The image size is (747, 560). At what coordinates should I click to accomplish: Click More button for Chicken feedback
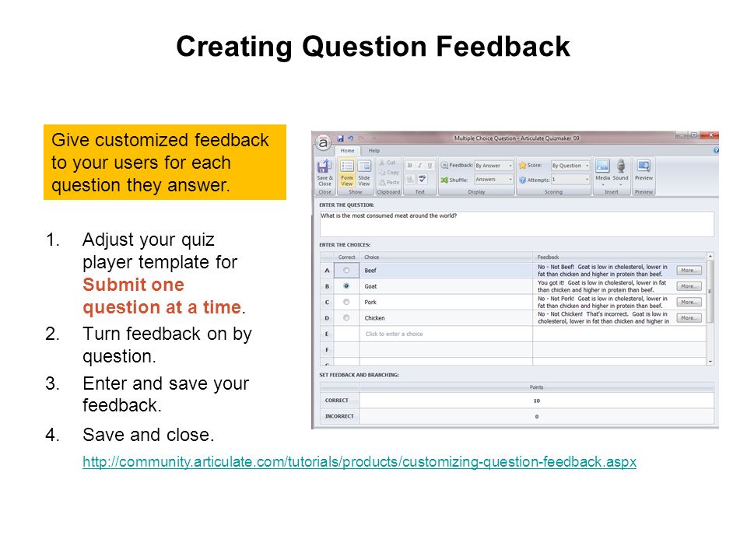[x=689, y=317]
